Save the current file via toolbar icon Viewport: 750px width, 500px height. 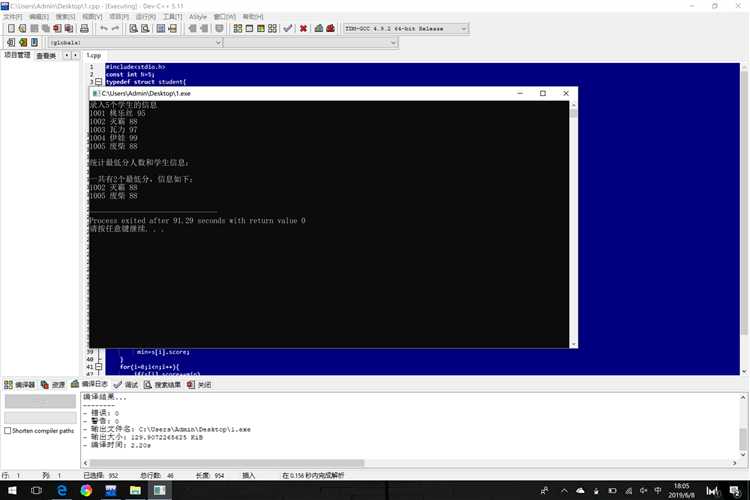click(x=34, y=29)
